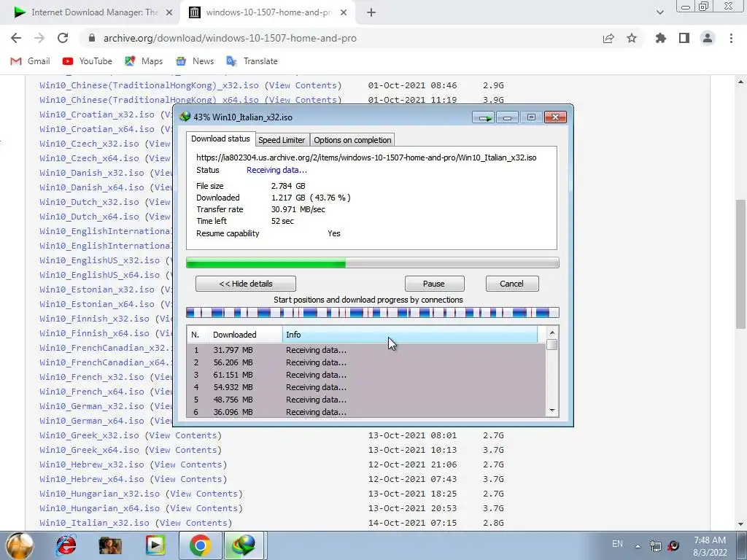Bookmark this page with the star icon
747x560 pixels.
point(632,38)
